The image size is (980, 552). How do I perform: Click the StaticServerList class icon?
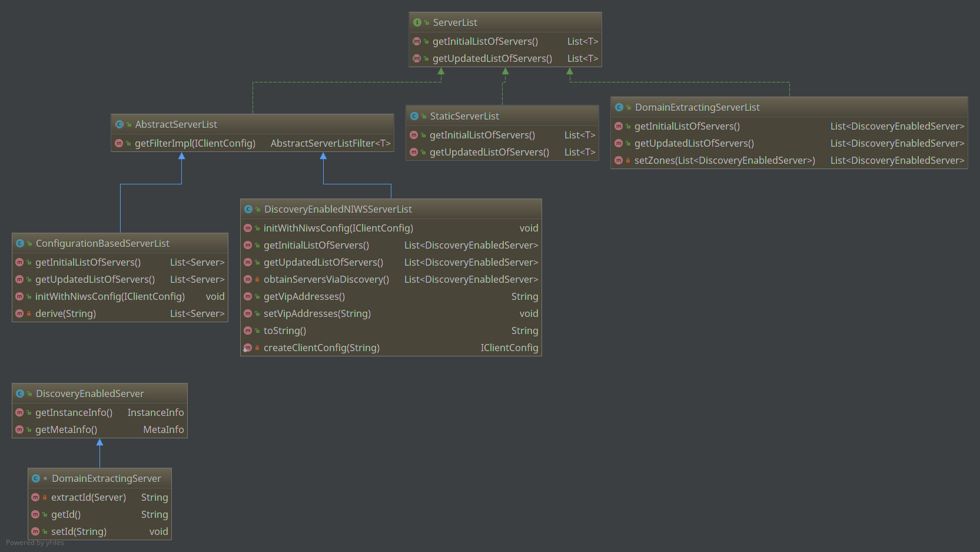[414, 116]
